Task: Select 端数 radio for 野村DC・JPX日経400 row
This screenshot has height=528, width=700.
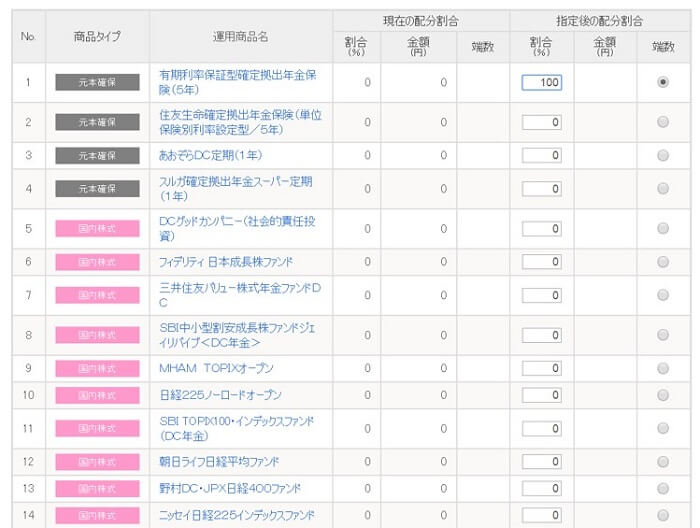Action: (663, 488)
